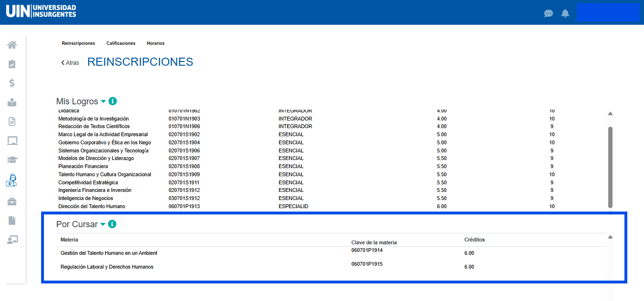Open the dollar sign payments icon
This screenshot has width=644, height=301.
click(x=12, y=83)
